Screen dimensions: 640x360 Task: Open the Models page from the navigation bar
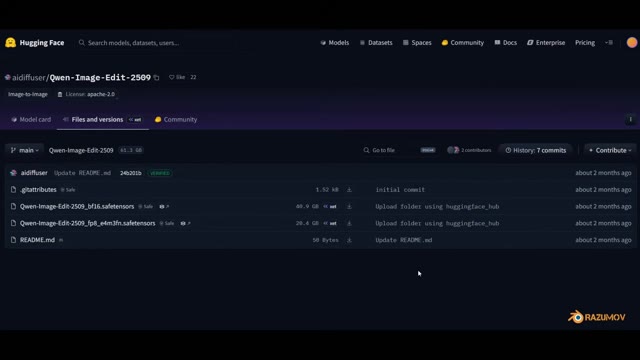click(x=335, y=42)
